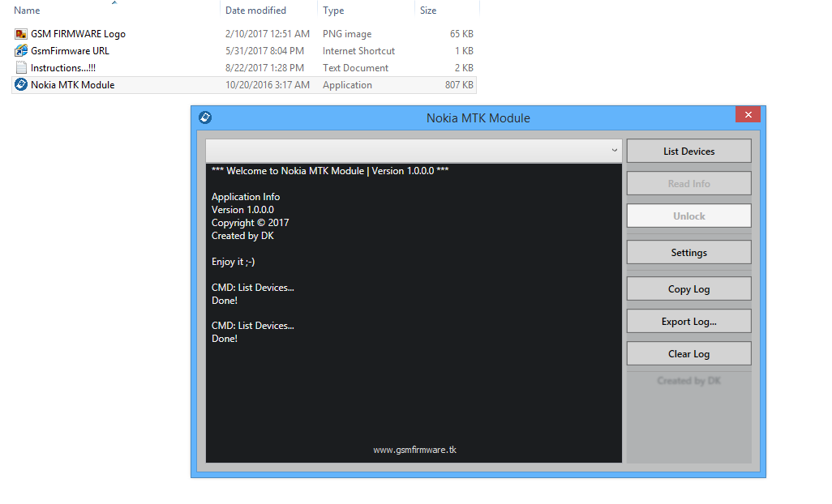Image resolution: width=832 pixels, height=504 pixels.
Task: Expand the device selection dropdown arrow
Action: 614,151
